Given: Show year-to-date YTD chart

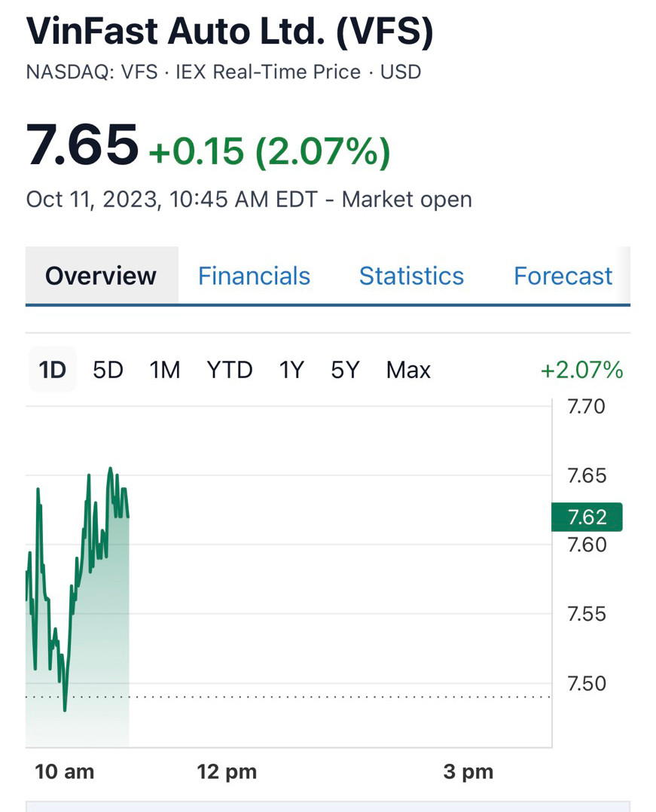Looking at the screenshot, I should click(x=230, y=370).
